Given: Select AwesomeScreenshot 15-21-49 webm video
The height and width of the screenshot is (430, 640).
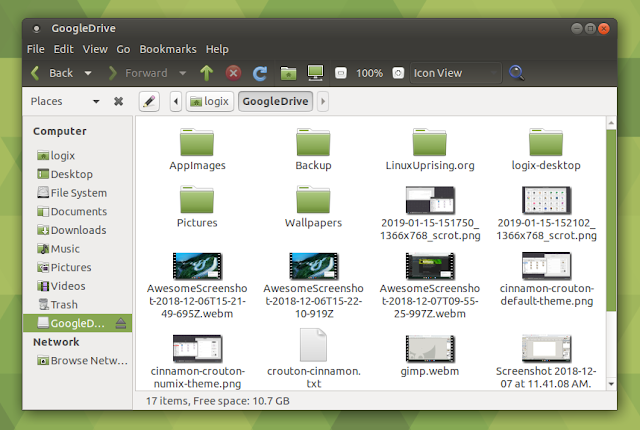Looking at the screenshot, I should [x=197, y=286].
